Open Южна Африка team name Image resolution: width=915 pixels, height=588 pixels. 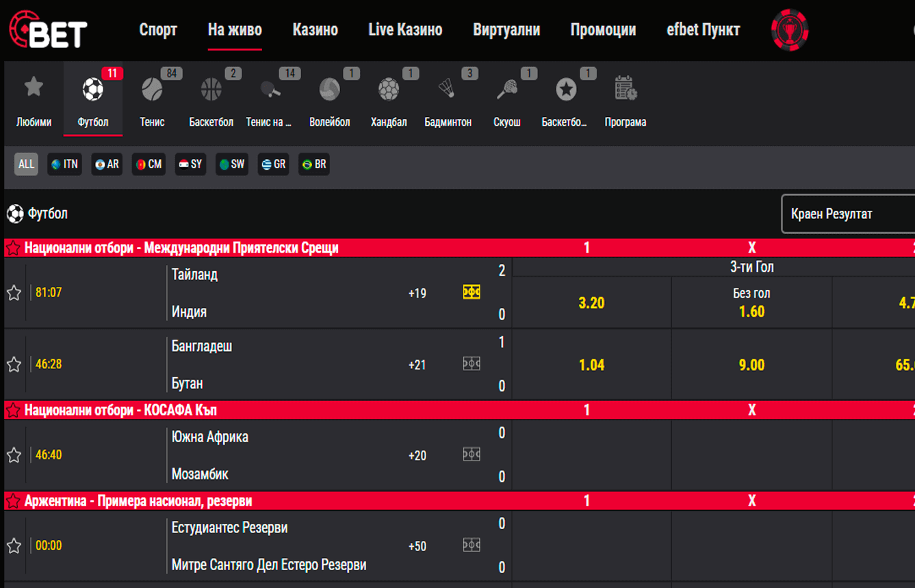click(210, 437)
